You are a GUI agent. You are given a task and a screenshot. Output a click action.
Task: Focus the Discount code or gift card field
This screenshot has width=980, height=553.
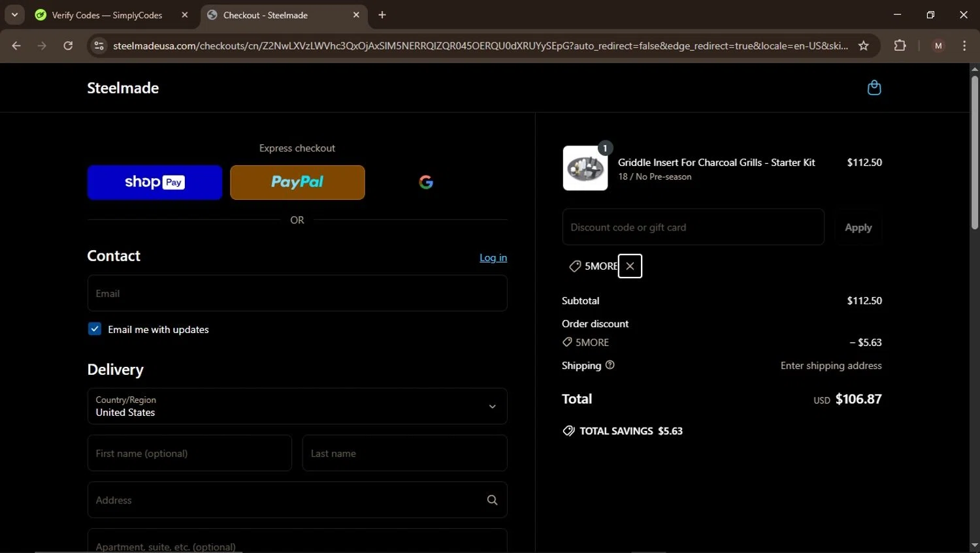pos(693,227)
